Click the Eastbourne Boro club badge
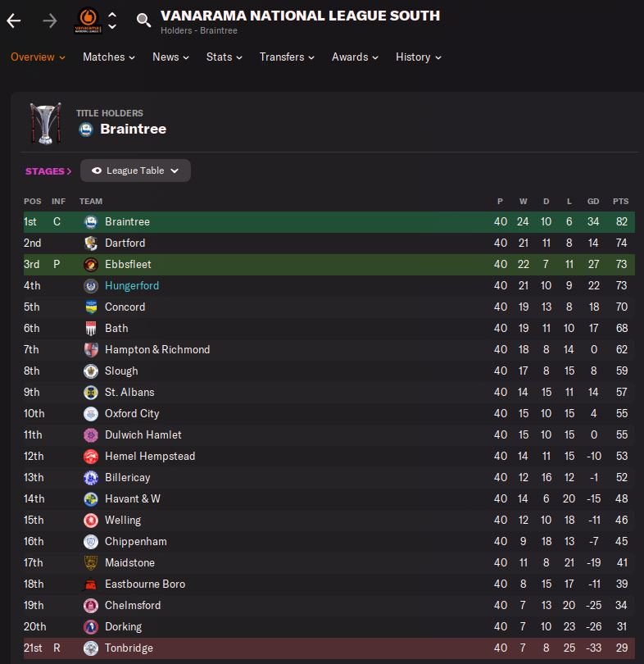 [x=91, y=584]
